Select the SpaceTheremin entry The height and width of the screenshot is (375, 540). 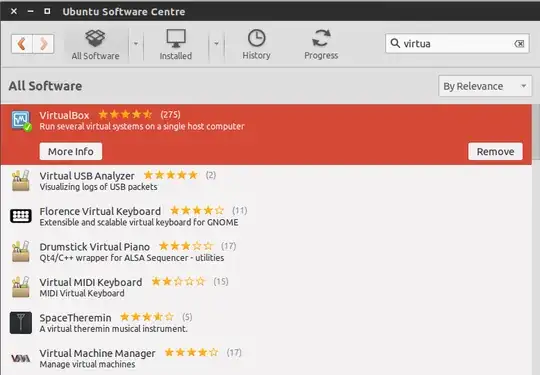(x=266, y=323)
